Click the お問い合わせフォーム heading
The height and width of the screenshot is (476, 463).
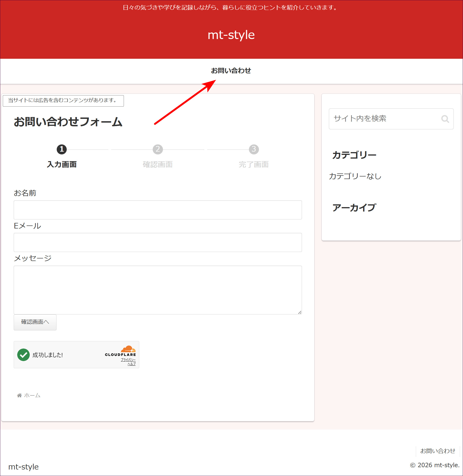68,122
